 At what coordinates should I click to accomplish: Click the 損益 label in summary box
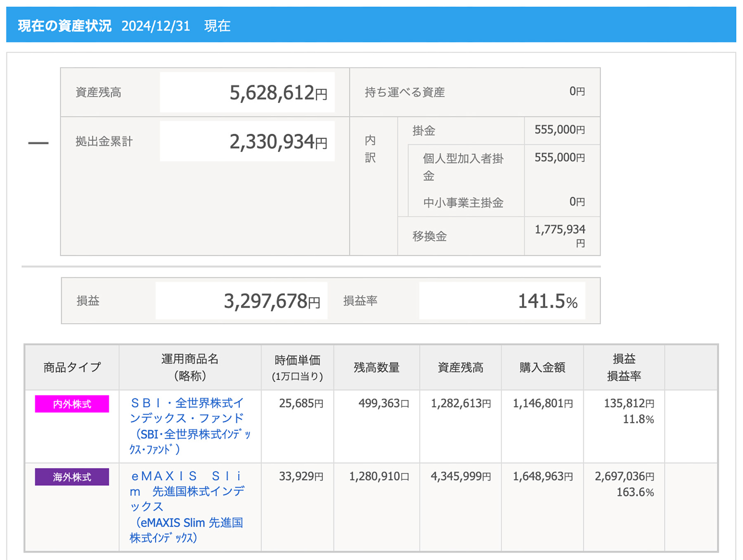pyautogui.click(x=88, y=300)
